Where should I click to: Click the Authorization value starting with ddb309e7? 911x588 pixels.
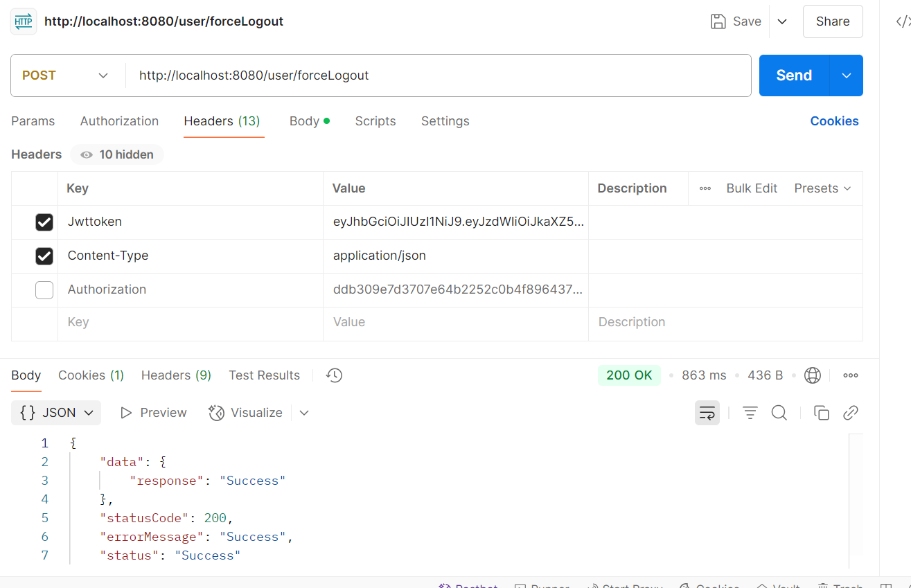point(456,289)
